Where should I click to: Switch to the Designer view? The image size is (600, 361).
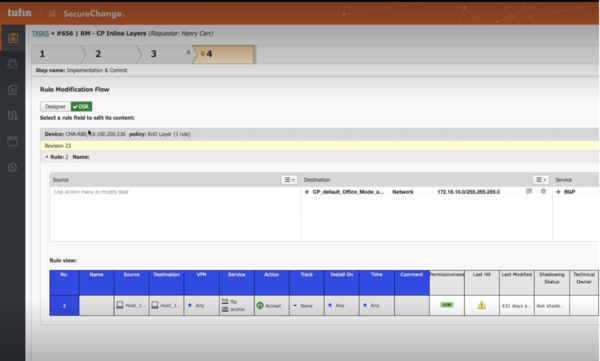pyautogui.click(x=55, y=106)
